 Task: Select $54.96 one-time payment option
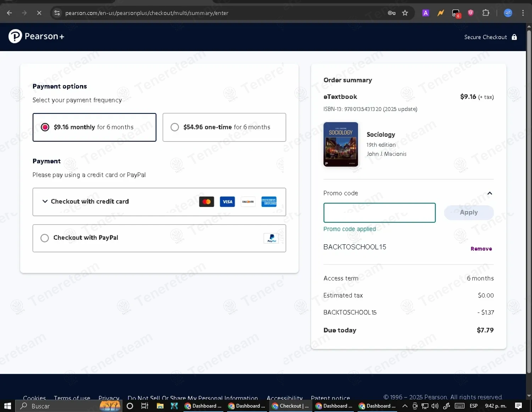175,127
